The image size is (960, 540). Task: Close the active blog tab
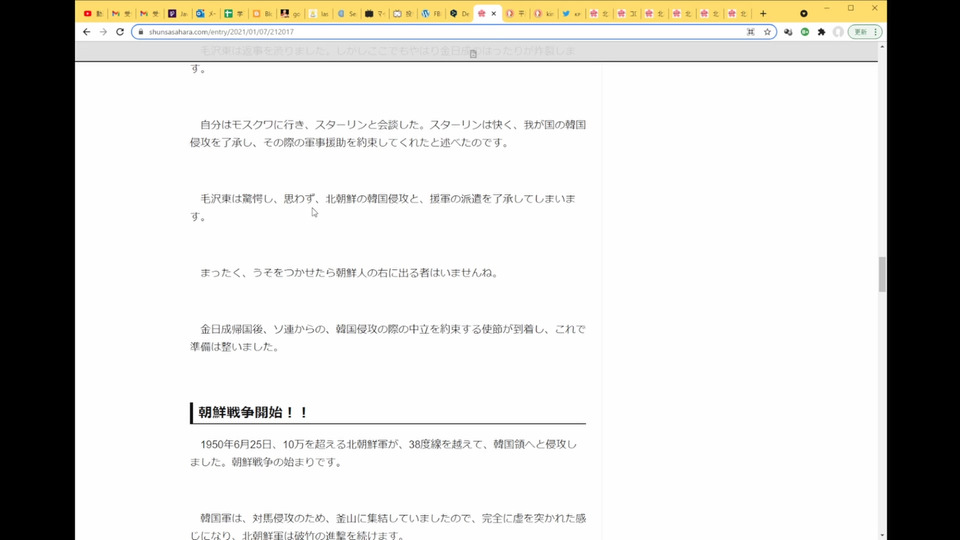(493, 13)
